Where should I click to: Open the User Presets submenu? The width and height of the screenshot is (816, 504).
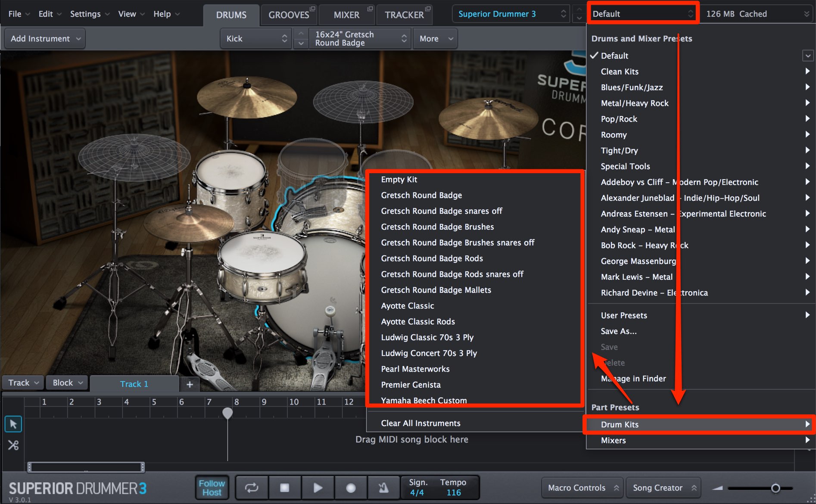[701, 315]
